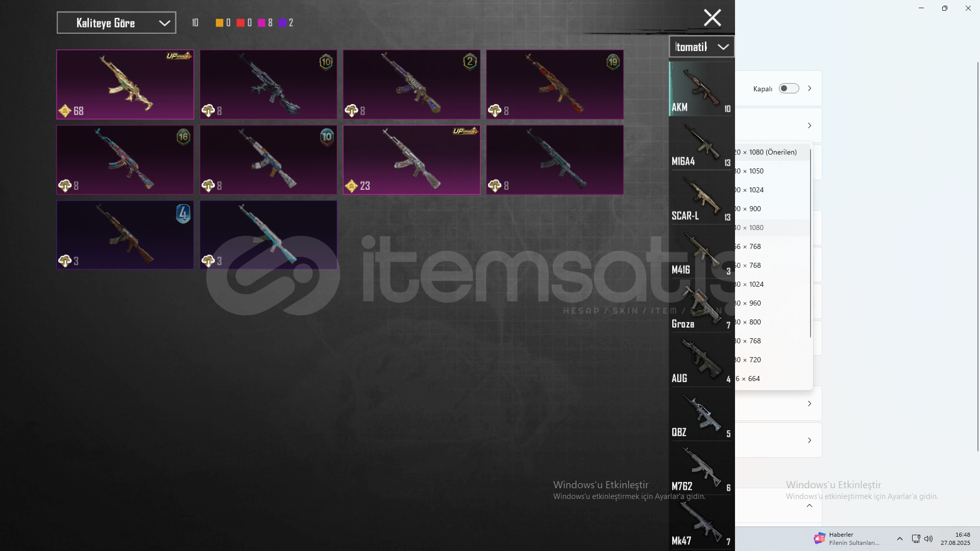This screenshot has width=980, height=551.
Task: Select the M16A4 weapon in the sidebar
Action: 701,143
